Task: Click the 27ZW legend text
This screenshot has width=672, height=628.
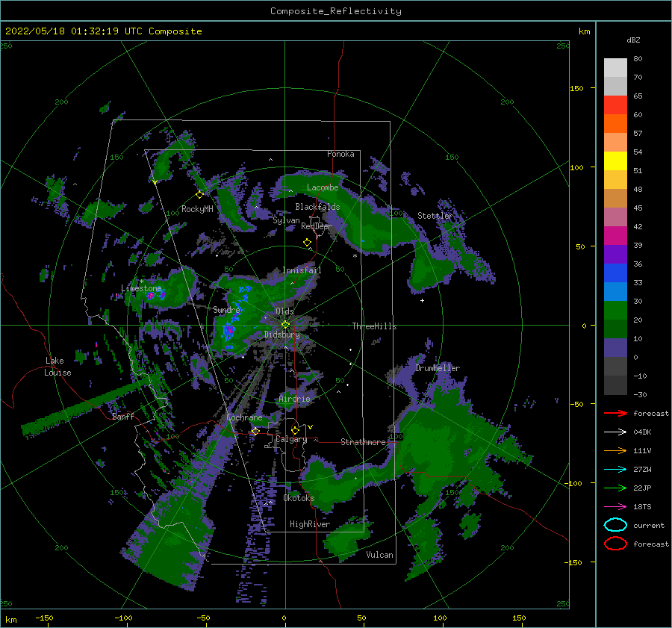Action: point(642,469)
